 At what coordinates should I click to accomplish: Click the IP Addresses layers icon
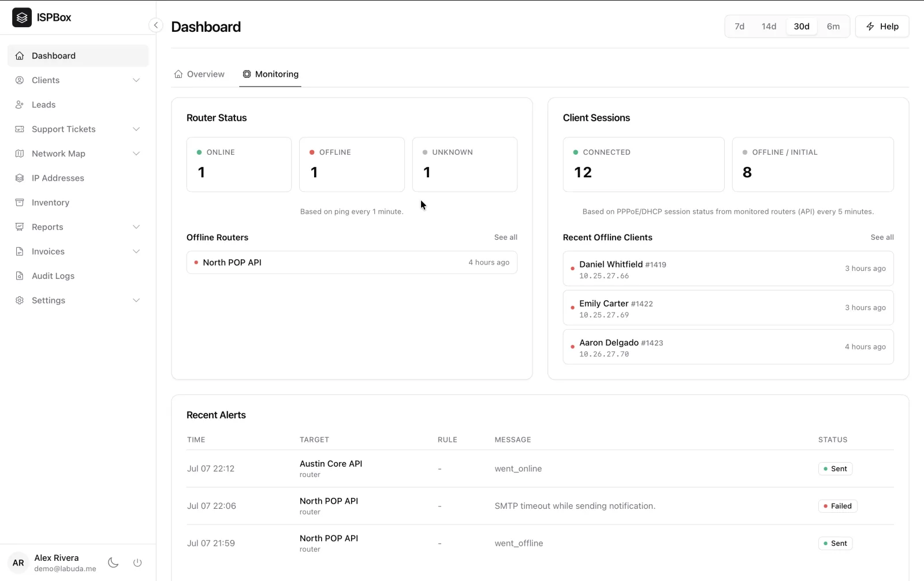pyautogui.click(x=20, y=178)
